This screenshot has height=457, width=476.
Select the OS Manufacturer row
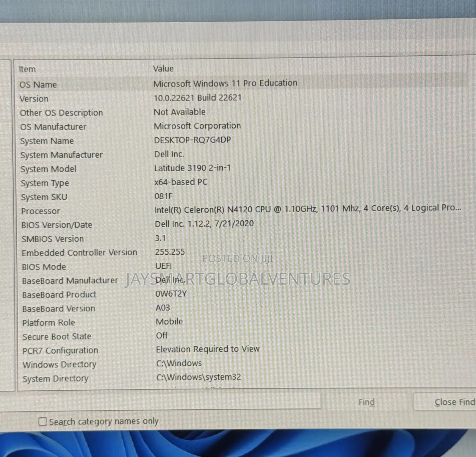242,126
